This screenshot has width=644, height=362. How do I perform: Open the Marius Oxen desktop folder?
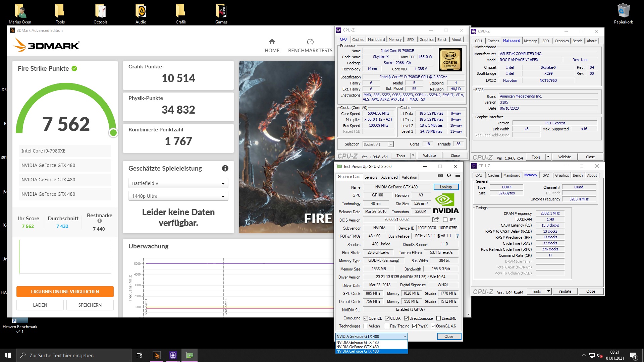click(20, 14)
